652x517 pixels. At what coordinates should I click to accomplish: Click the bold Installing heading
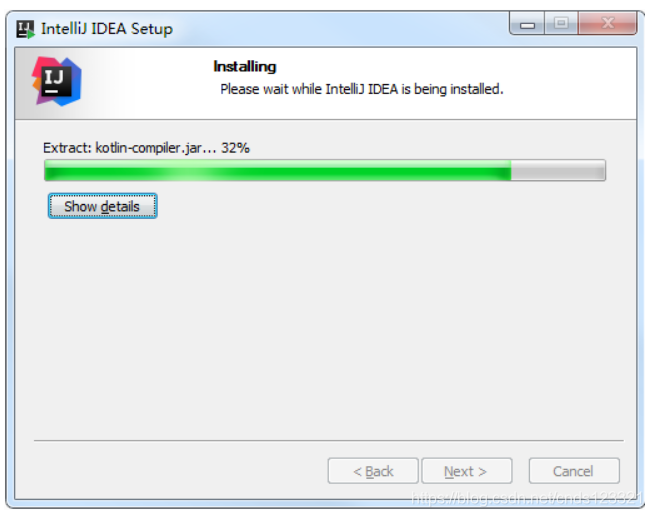point(244,67)
